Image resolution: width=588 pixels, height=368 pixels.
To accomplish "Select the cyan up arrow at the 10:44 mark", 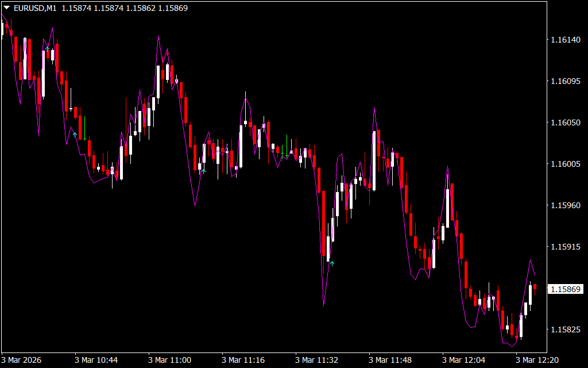I will [75, 135].
